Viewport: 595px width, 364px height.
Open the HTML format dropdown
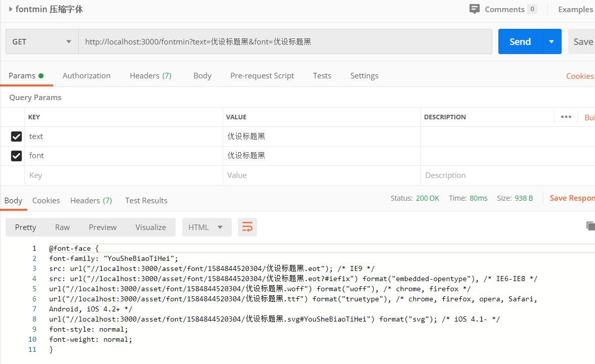(206, 227)
